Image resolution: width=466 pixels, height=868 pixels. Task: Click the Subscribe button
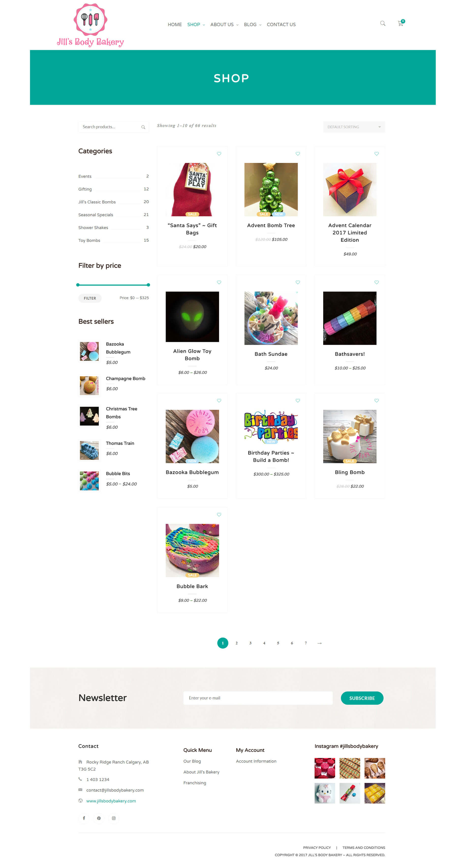pos(362,698)
